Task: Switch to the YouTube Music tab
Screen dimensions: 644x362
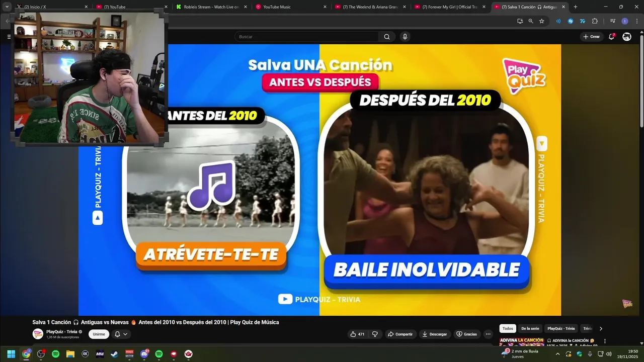Action: (291, 7)
